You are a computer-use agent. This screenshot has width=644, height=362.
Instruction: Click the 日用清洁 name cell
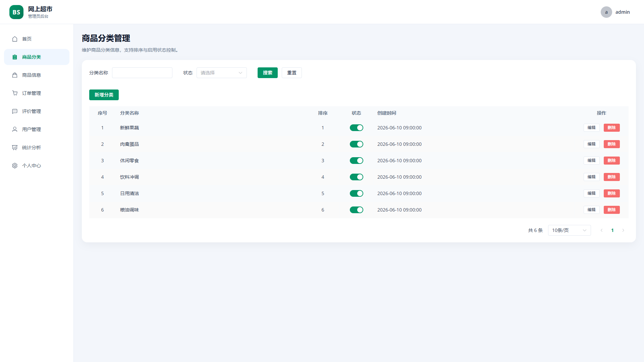click(x=129, y=193)
